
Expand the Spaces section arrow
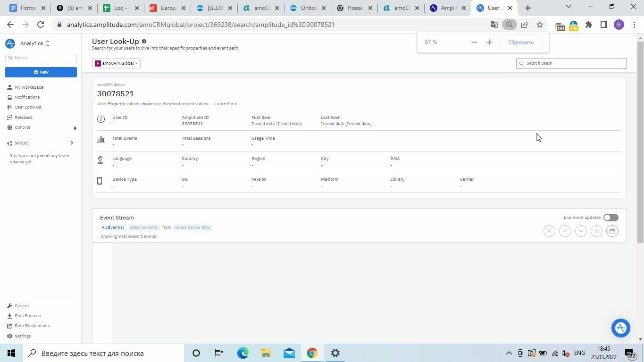pos(72,143)
